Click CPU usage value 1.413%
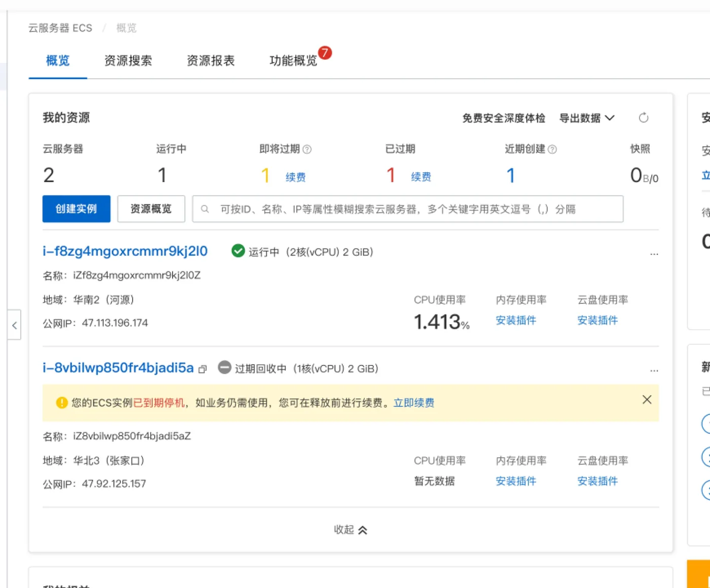710x588 pixels. [x=442, y=322]
